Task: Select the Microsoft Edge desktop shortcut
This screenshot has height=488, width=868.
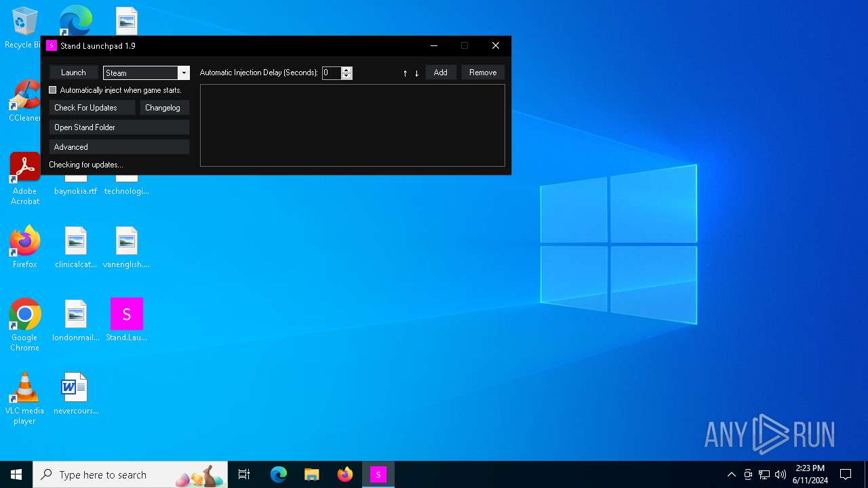Action: (75, 20)
